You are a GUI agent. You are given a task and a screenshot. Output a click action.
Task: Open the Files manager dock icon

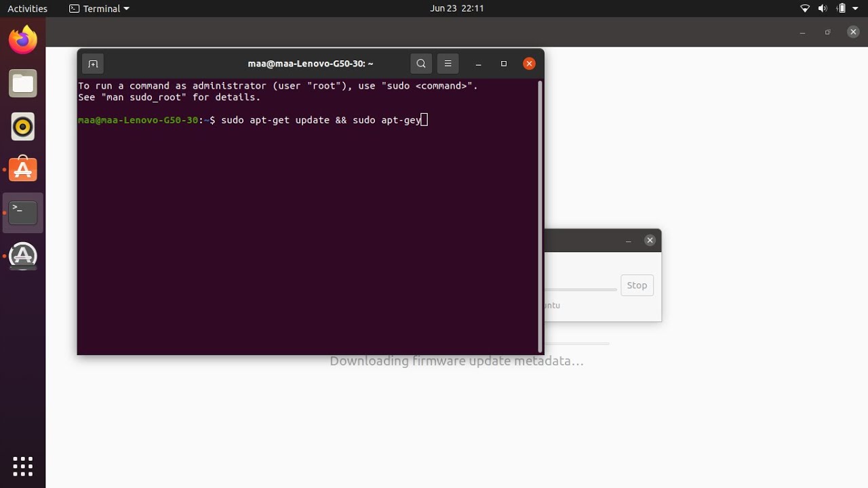coord(23,83)
